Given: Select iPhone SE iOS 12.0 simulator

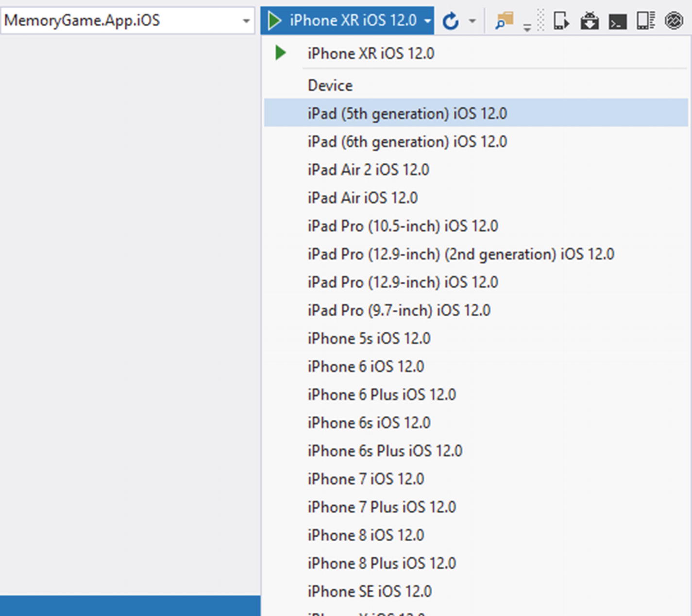Looking at the screenshot, I should (x=476, y=592).
